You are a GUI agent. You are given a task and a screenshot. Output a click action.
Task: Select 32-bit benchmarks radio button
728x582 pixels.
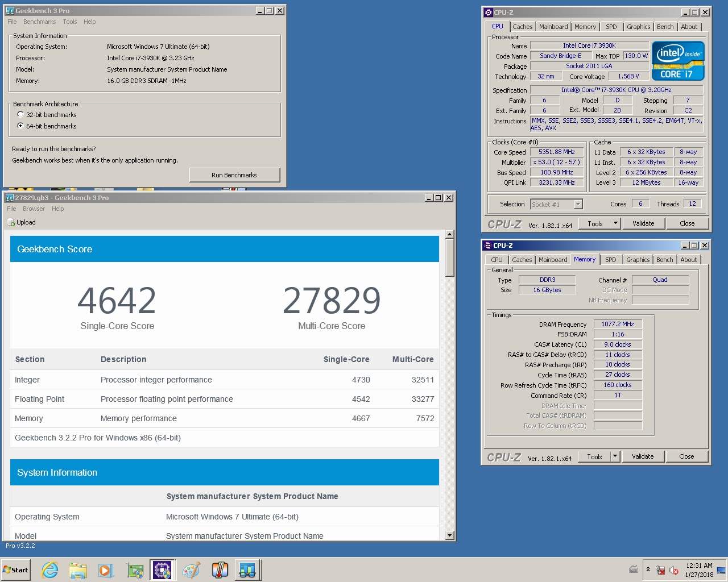pyautogui.click(x=20, y=114)
